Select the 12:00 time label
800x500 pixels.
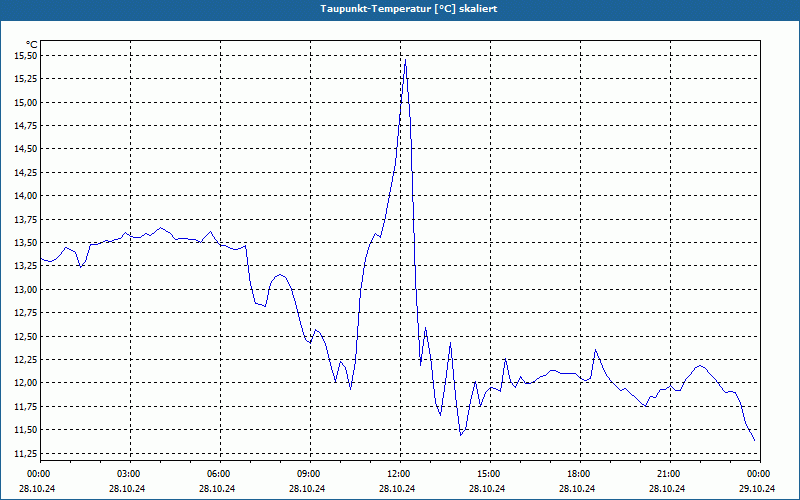399,474
